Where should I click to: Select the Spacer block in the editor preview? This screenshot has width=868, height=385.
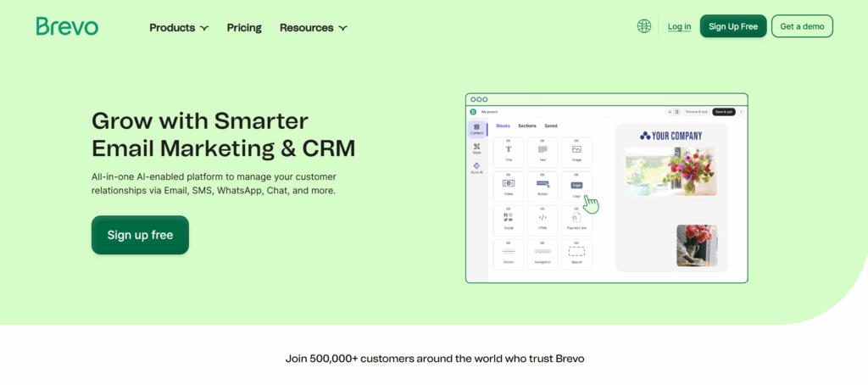coord(576,254)
